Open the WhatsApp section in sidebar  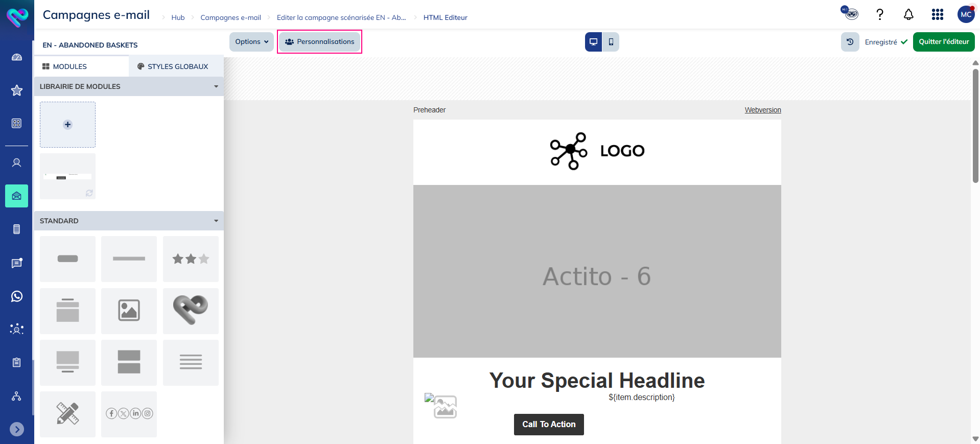[x=17, y=296]
